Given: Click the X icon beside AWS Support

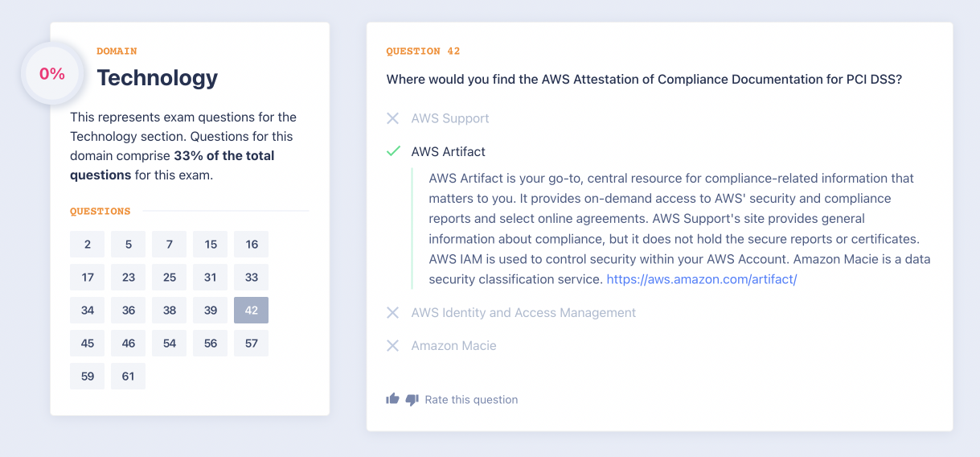Looking at the screenshot, I should (392, 118).
